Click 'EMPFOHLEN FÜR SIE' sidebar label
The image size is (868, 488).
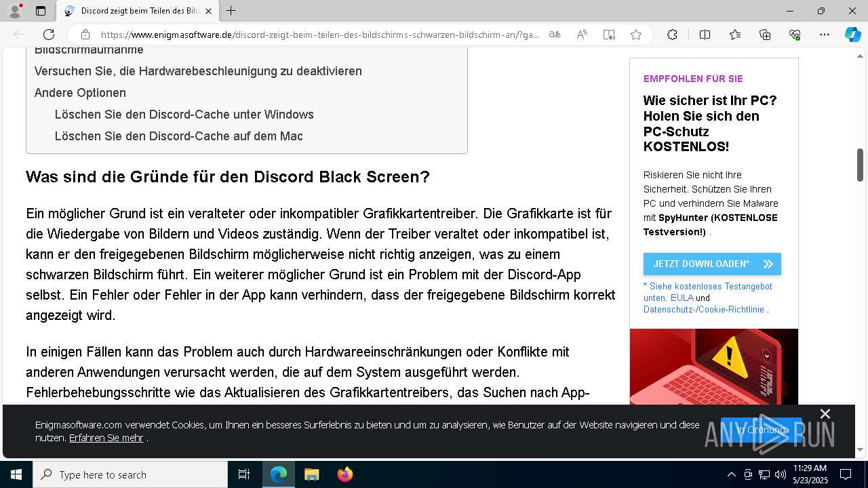(693, 79)
